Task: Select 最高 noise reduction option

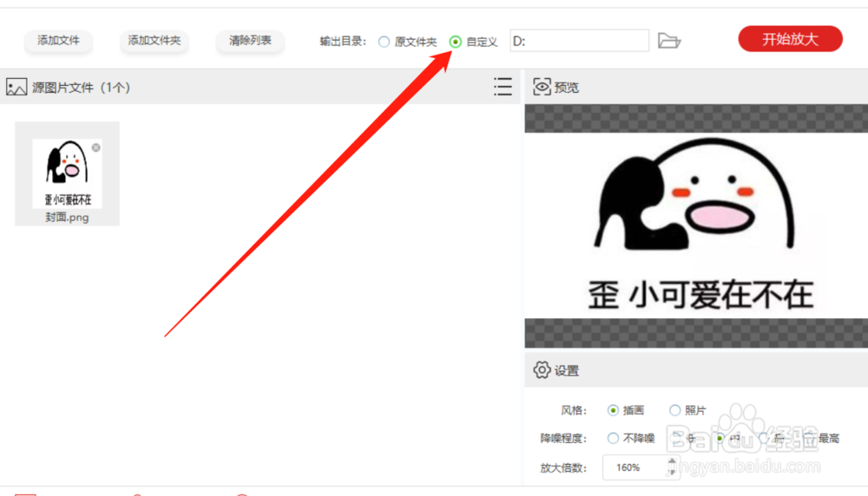Action: [809, 439]
